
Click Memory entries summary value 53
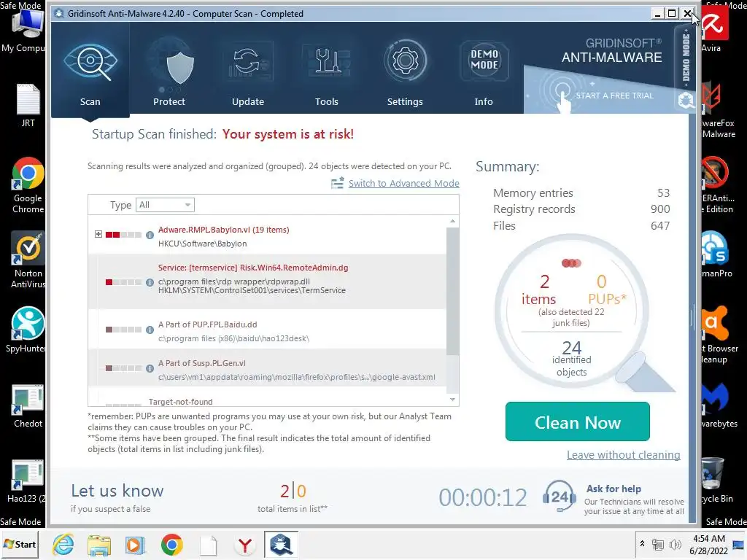click(663, 192)
